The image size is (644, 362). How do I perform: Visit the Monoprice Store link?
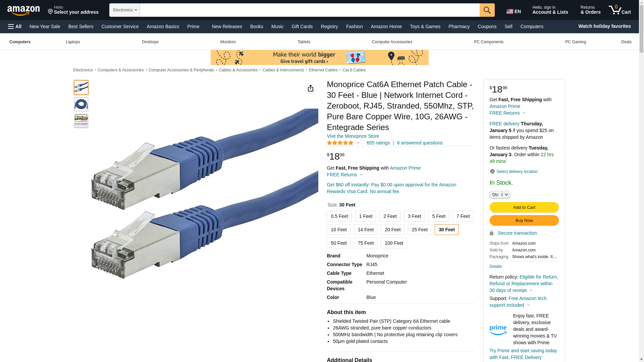[x=353, y=136]
